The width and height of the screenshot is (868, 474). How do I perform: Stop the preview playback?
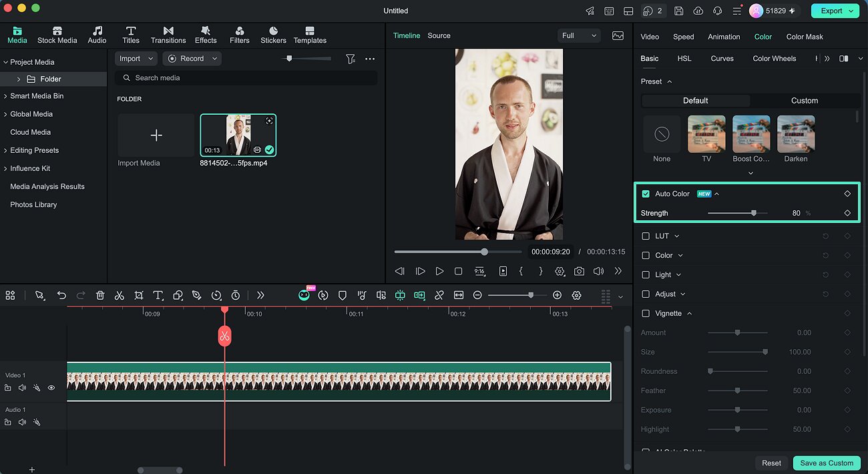pyautogui.click(x=458, y=271)
